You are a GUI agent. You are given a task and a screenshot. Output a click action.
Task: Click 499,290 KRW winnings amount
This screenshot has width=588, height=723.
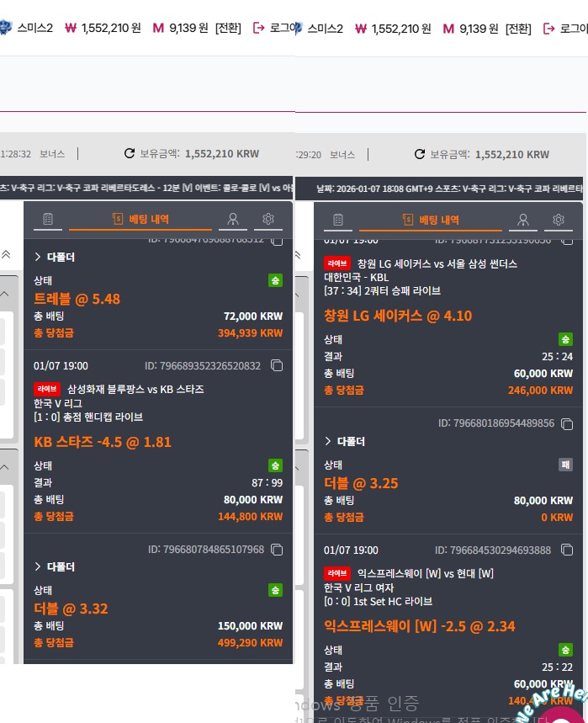[250, 643]
